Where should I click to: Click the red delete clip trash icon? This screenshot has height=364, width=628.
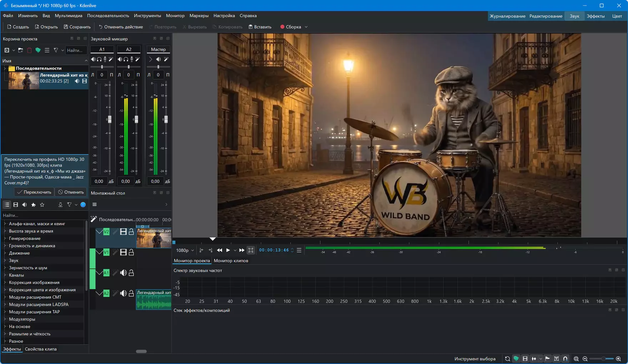click(x=29, y=50)
